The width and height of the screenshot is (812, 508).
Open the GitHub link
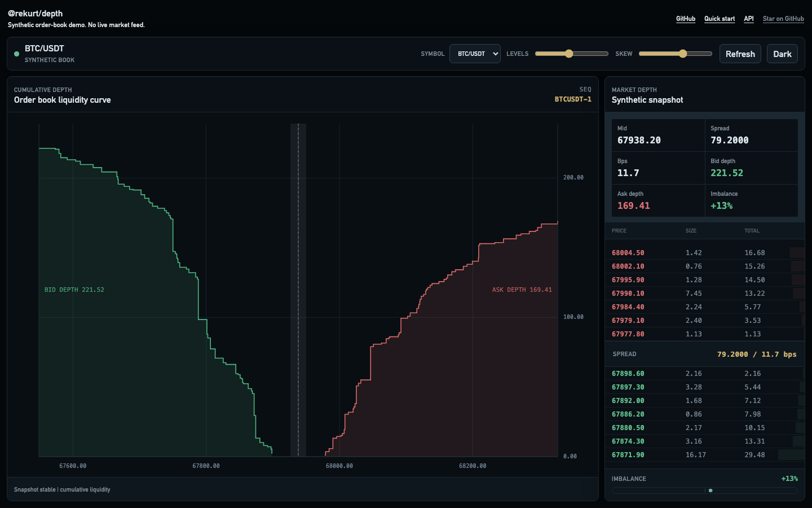click(x=686, y=19)
